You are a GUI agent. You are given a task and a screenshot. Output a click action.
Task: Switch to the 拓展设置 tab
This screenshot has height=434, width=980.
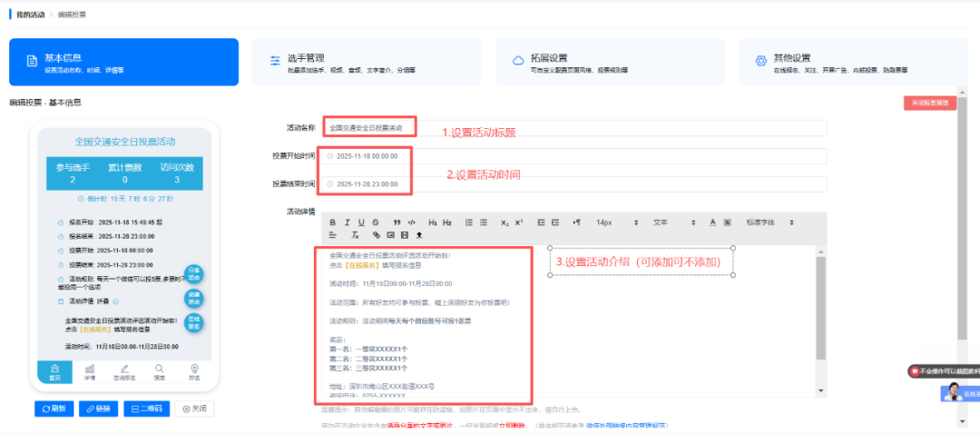tap(610, 62)
